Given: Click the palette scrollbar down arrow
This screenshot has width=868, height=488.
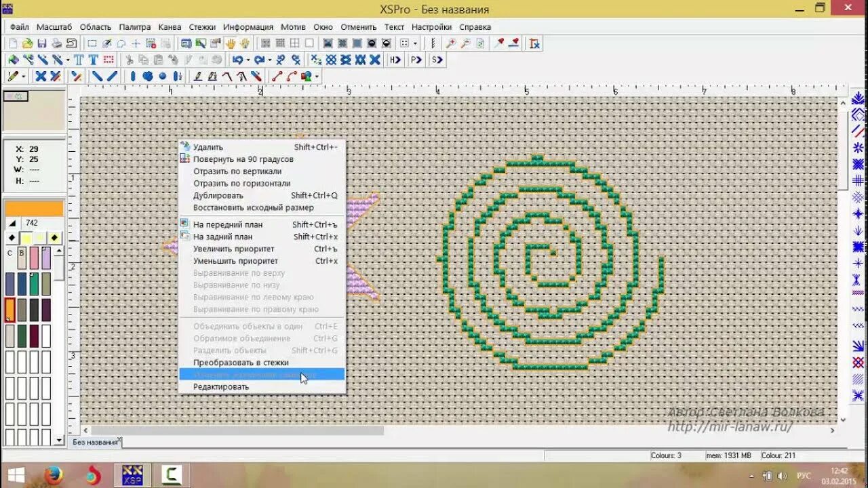Looking at the screenshot, I should click(x=60, y=441).
